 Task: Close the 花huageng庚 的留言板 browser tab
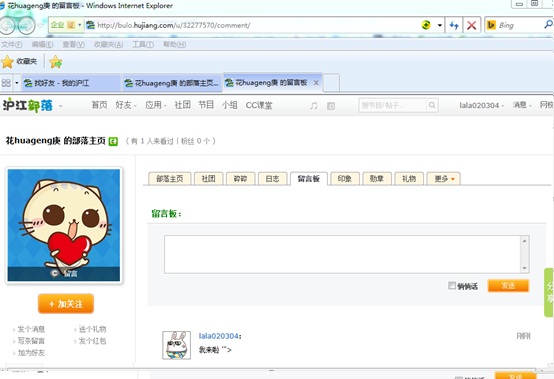click(316, 83)
